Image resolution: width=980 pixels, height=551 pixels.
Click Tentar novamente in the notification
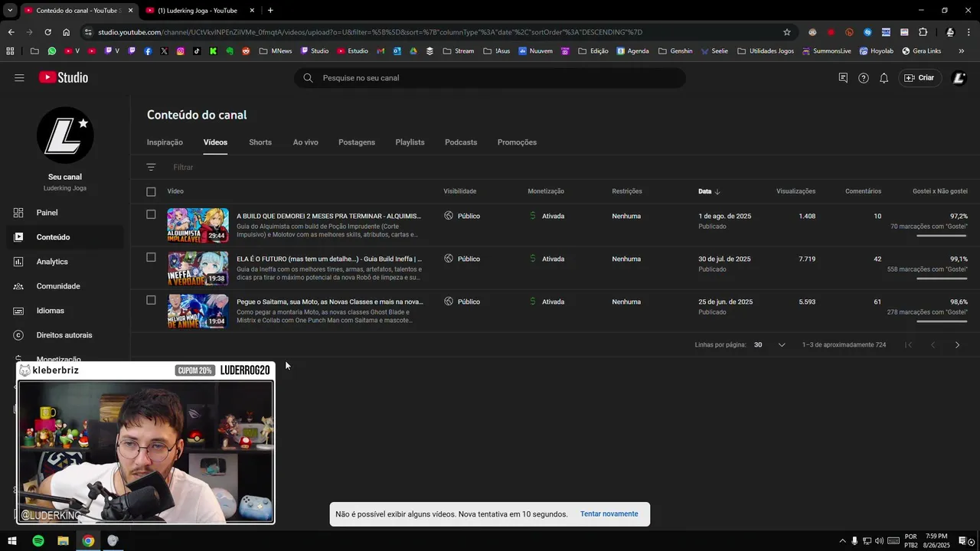click(609, 514)
